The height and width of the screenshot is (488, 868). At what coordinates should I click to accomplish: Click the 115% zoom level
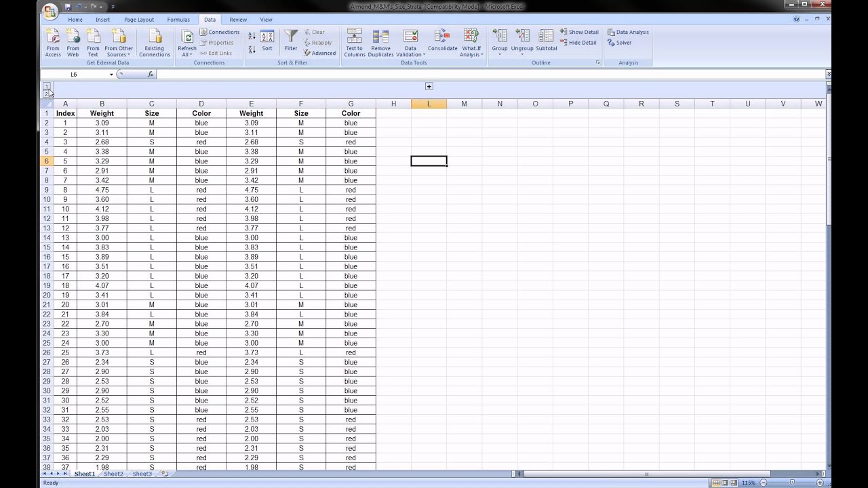pos(749,483)
